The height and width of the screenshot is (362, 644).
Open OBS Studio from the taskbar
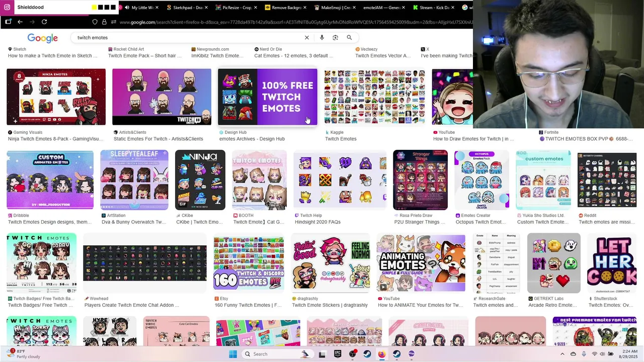click(353, 354)
